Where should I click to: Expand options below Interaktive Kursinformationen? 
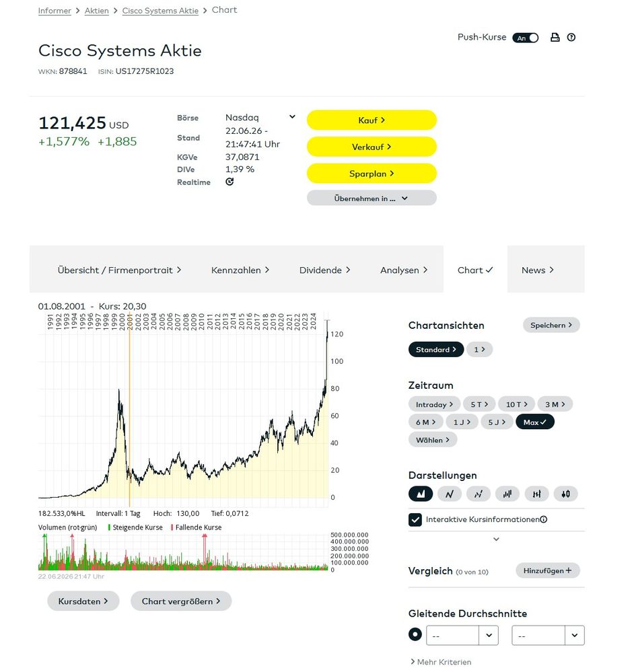point(496,539)
